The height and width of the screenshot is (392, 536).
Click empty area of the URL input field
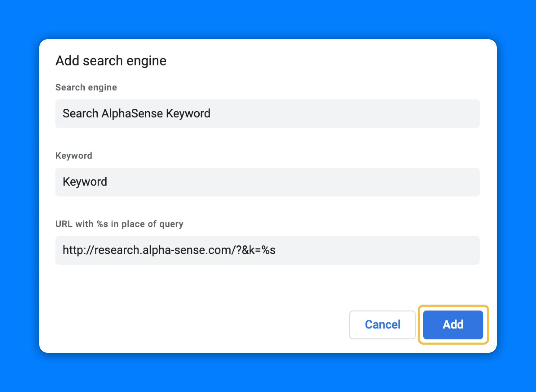377,250
